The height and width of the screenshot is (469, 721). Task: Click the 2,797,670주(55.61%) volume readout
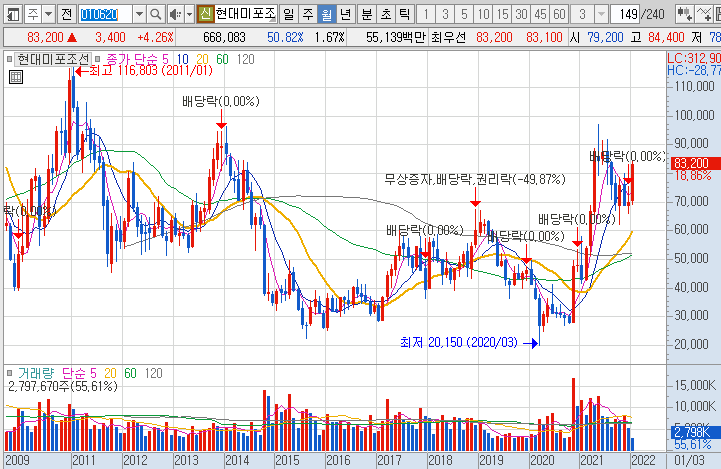[x=63, y=386]
